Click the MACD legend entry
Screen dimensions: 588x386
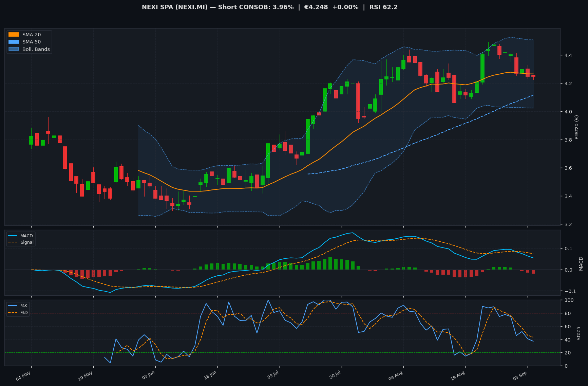click(21, 236)
